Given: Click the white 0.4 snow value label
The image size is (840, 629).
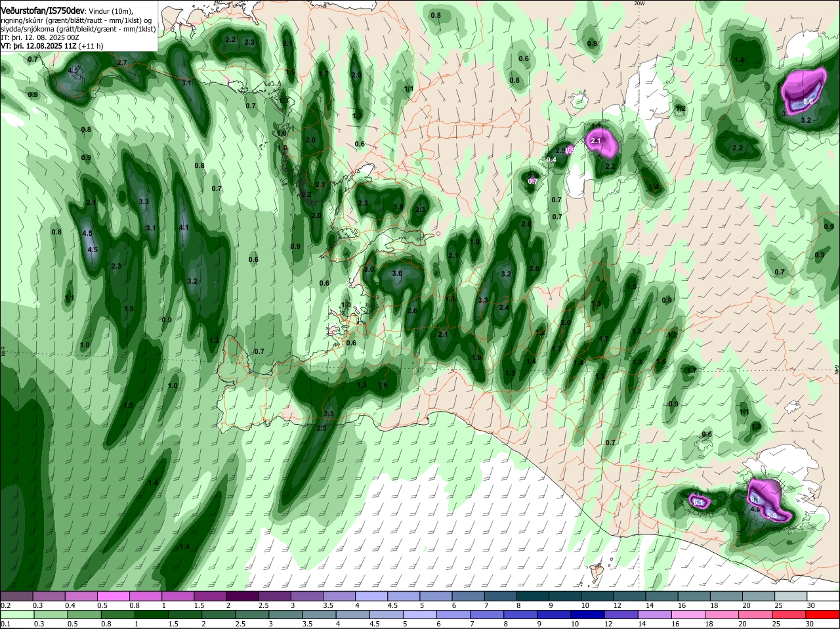Looking at the screenshot, I should coord(551,160).
